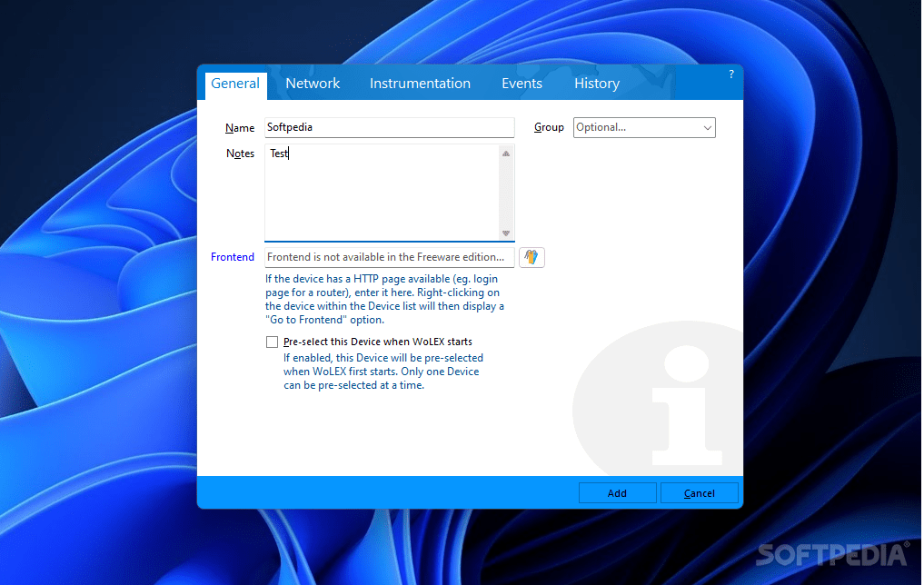Image resolution: width=924 pixels, height=585 pixels.
Task: Open the History tab
Action: pos(596,84)
